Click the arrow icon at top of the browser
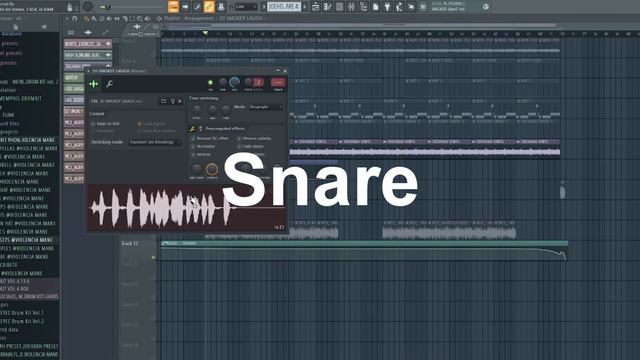This screenshot has width=640, height=360. click(44, 27)
